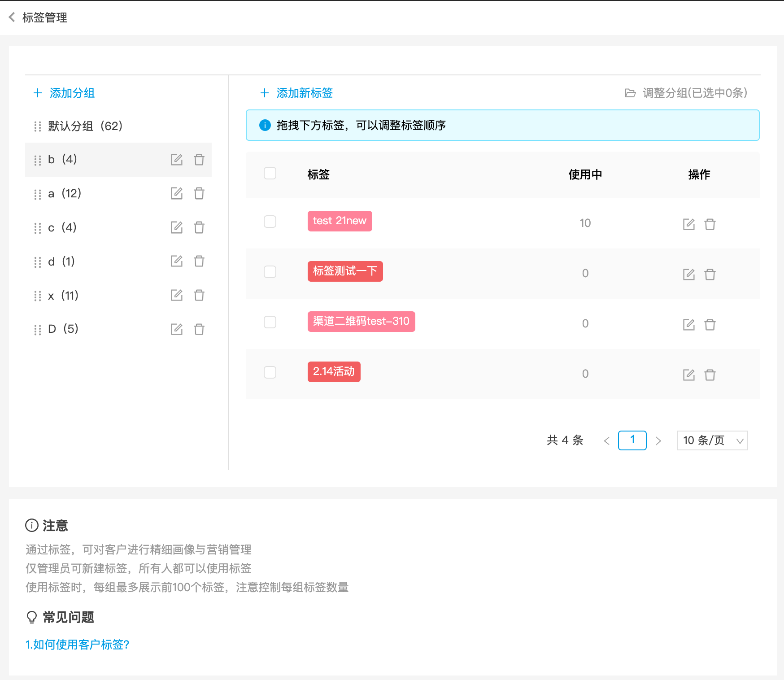784x680 pixels.
Task: Delete group a (12)
Action: pos(199,193)
